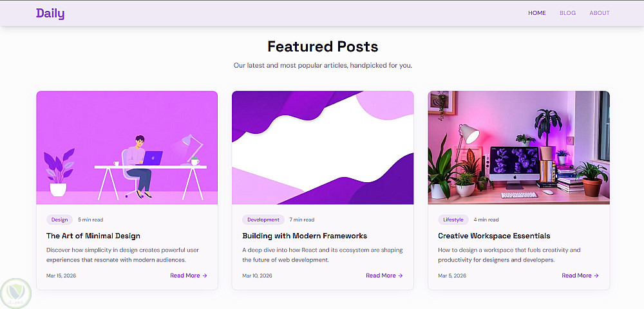Select the Development category tag

pyautogui.click(x=263, y=220)
